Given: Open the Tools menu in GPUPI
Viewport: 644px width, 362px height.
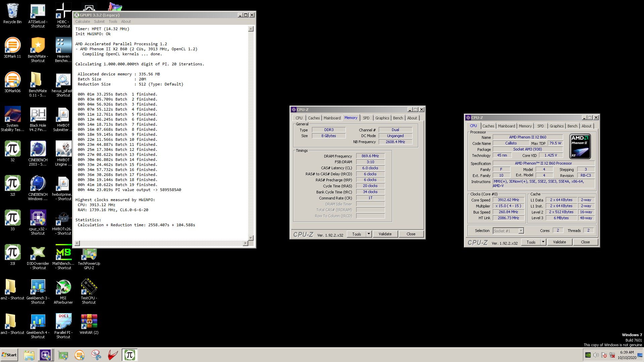Looking at the screenshot, I should click(x=113, y=21).
